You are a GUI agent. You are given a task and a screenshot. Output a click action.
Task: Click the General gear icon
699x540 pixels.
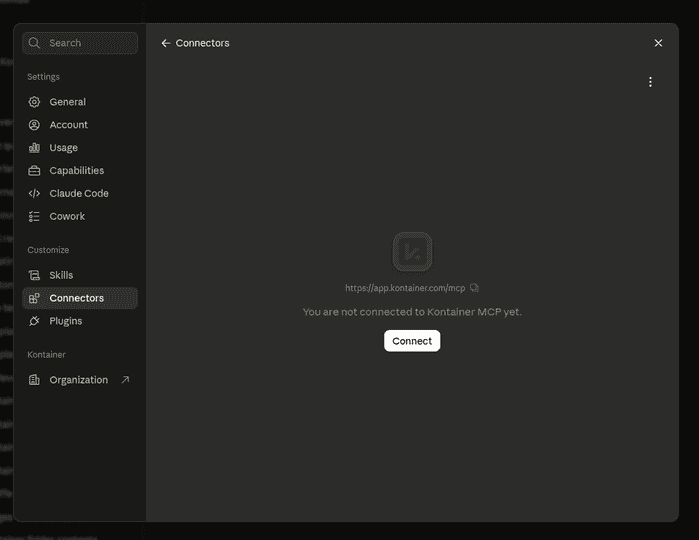pos(34,102)
